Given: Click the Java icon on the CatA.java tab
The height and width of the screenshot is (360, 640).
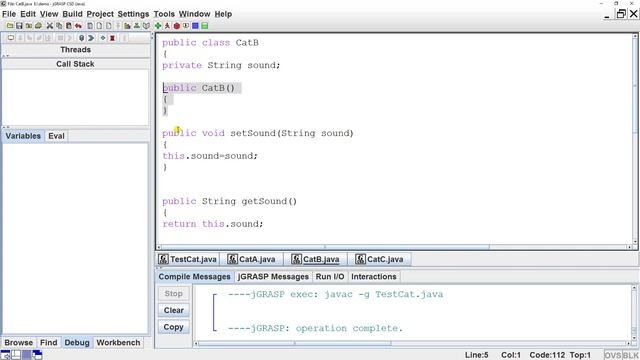Looking at the screenshot, I should (233, 259).
